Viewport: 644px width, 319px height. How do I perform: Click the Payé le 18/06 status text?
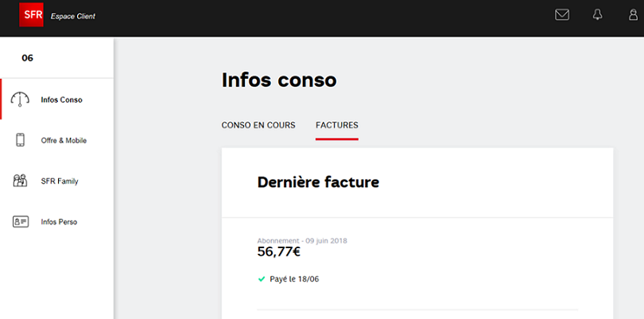click(x=294, y=279)
